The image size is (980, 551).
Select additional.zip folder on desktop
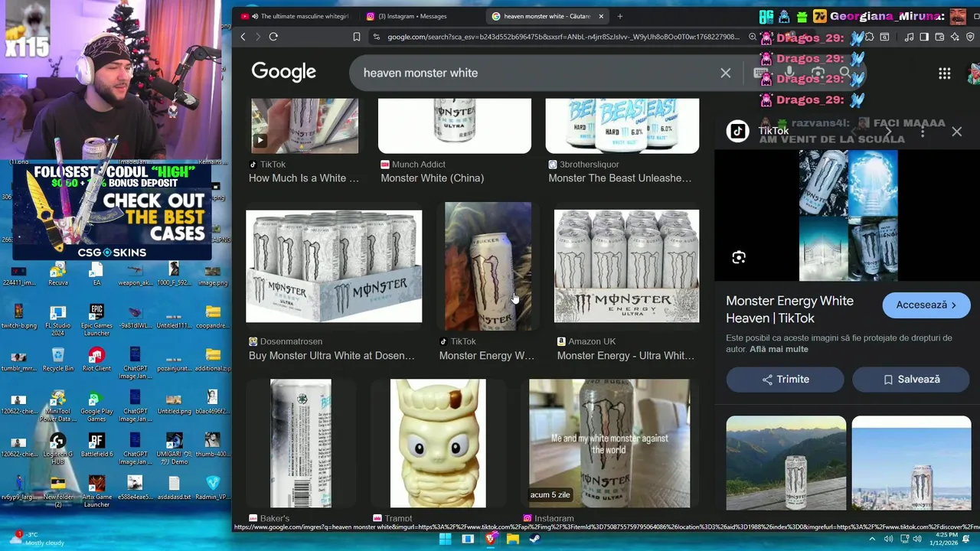[212, 360]
